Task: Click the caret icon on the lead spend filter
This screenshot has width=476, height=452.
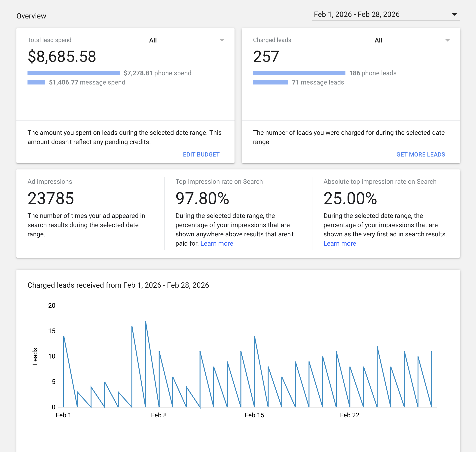Action: tap(222, 40)
